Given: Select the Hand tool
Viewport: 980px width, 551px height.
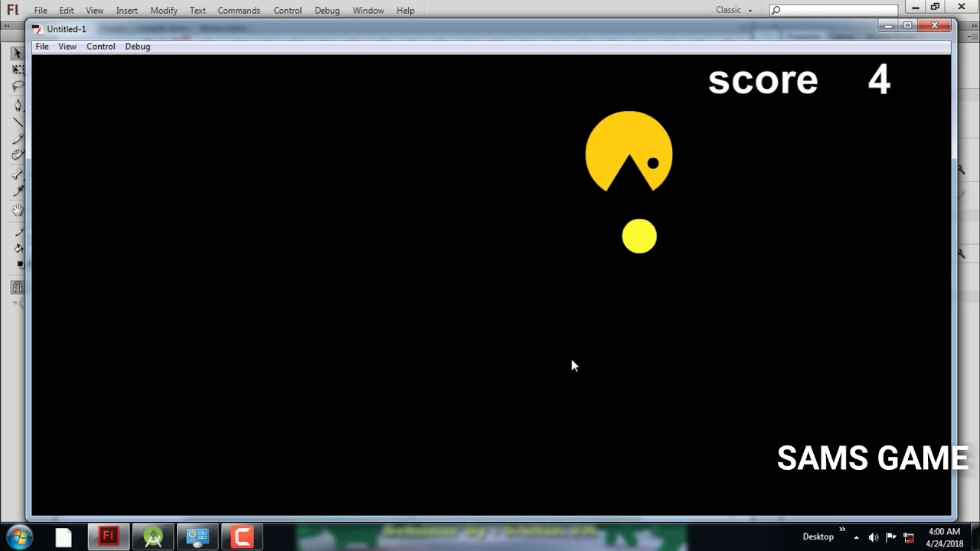Looking at the screenshot, I should pos(17,210).
